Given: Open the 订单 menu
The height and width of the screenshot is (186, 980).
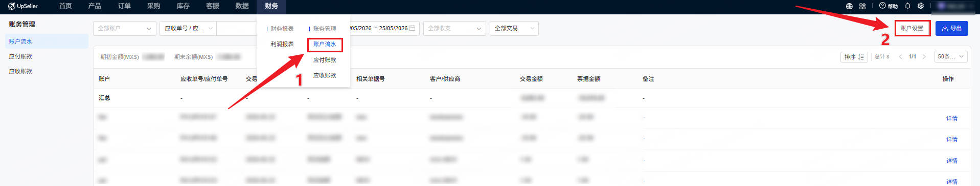Looking at the screenshot, I should (x=124, y=6).
